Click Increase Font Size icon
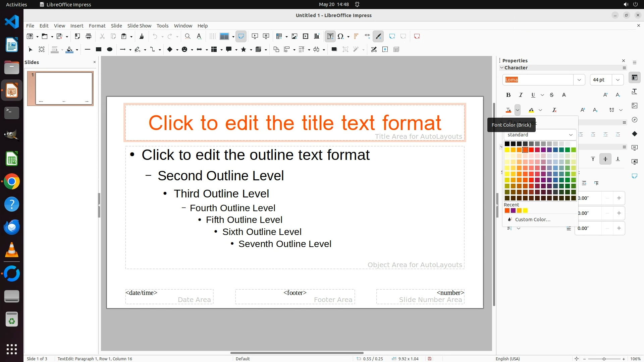Viewport: 644px width, 362px height. click(605, 95)
